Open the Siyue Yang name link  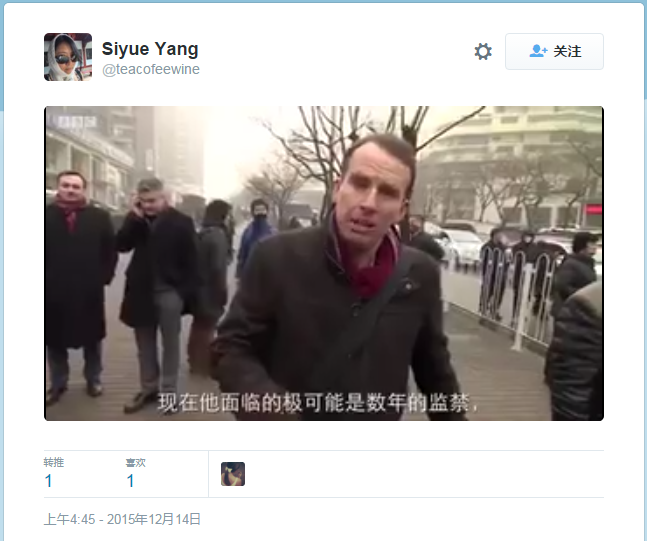coord(150,49)
